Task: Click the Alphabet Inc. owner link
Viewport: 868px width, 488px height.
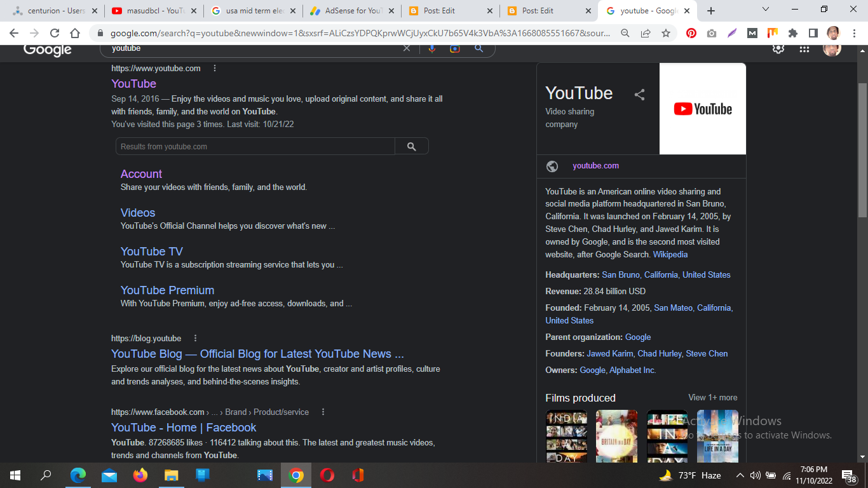Action: click(632, 370)
